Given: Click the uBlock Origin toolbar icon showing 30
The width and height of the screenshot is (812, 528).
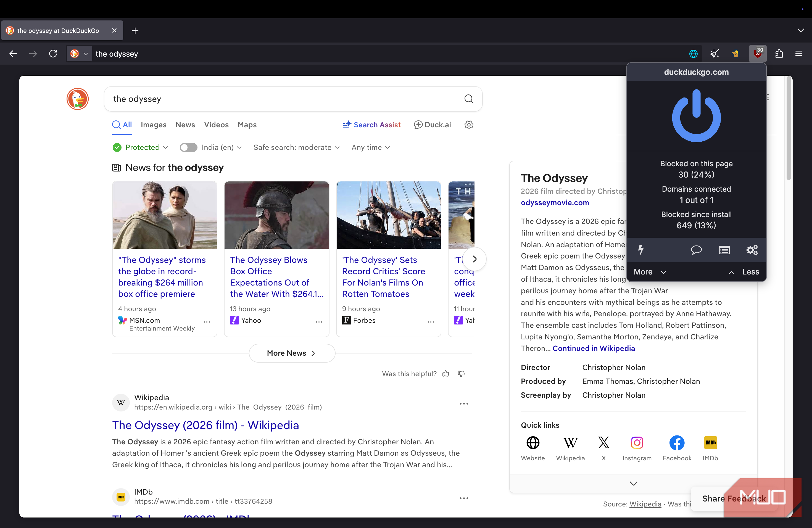Looking at the screenshot, I should (x=758, y=53).
